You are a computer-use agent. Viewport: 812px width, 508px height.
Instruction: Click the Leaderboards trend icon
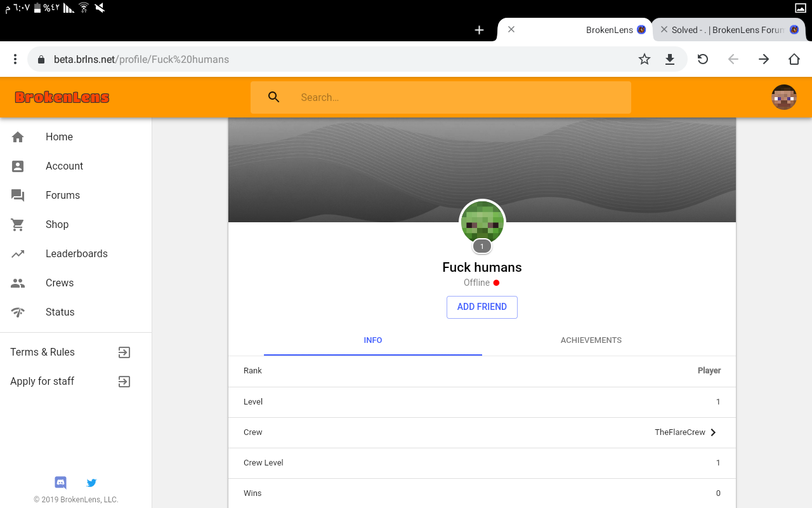click(x=18, y=253)
